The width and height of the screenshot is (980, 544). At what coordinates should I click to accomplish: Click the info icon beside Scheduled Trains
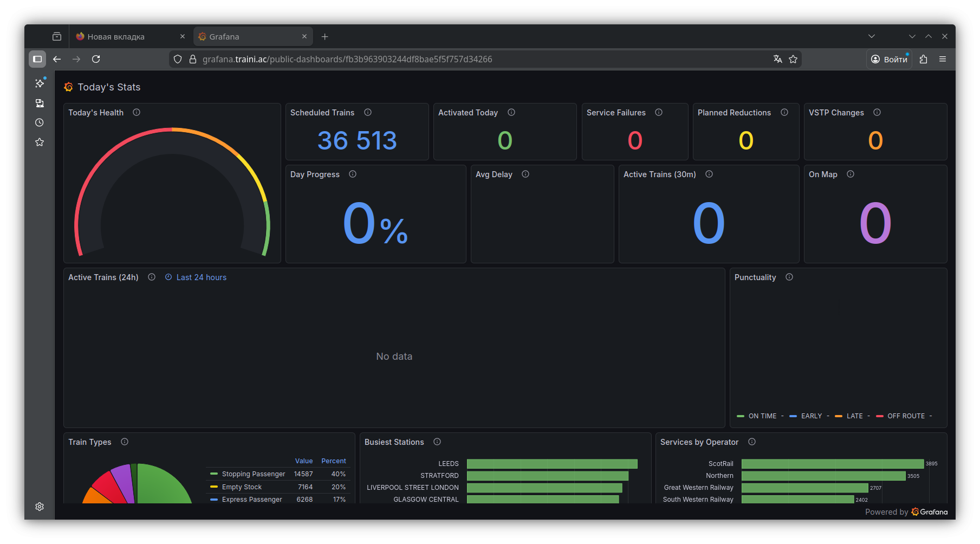click(x=368, y=113)
